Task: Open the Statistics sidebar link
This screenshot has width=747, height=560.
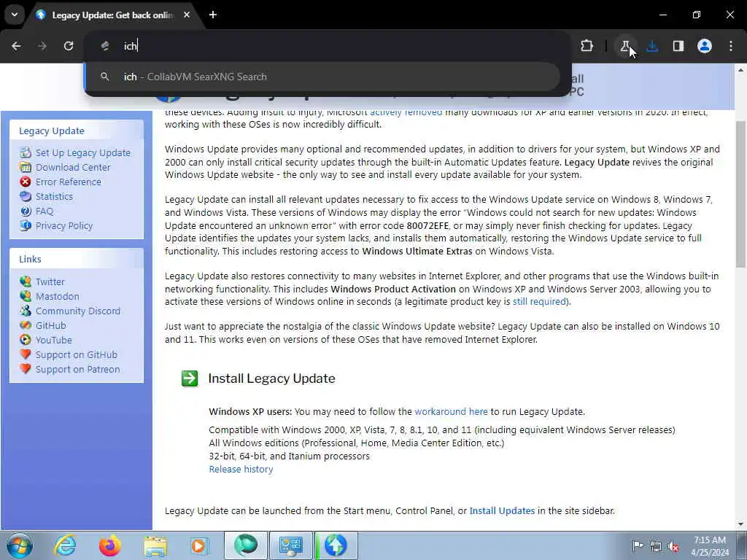Action: coord(54,196)
